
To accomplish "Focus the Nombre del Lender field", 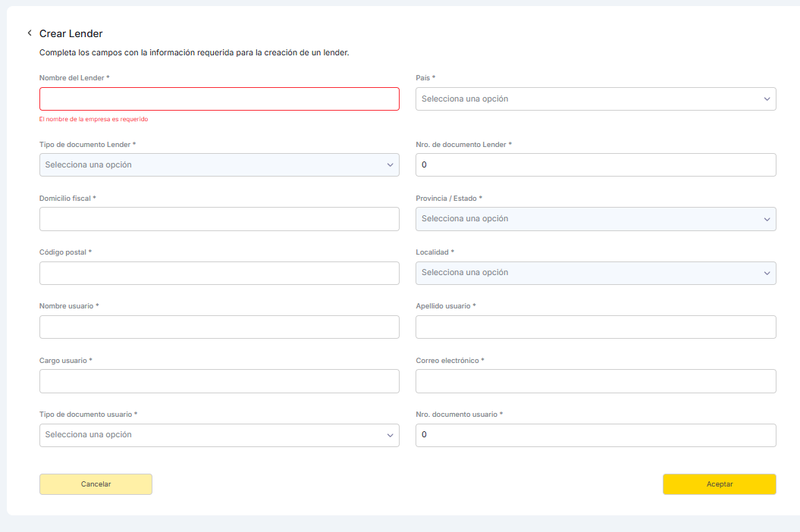I will 218,99.
